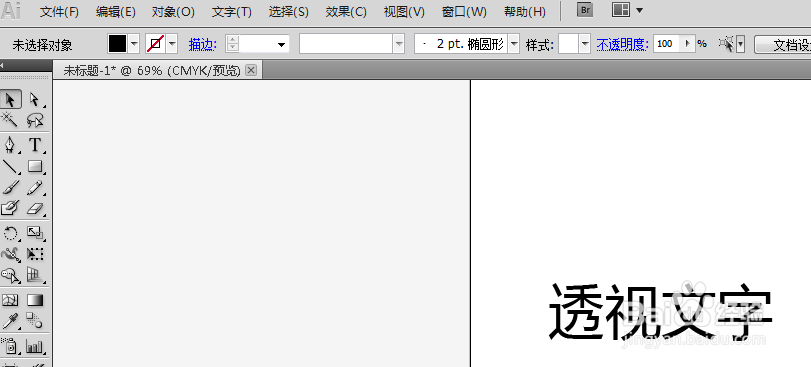Choose the Symbol Sprayer tool
Screen dimensions: 811x367
click(x=11, y=346)
